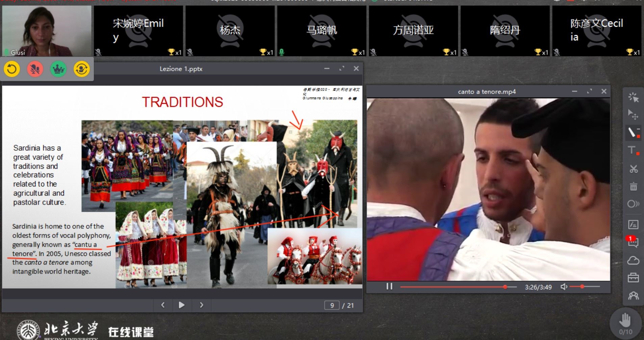The height and width of the screenshot is (340, 644).
Task: Go to the previous slide
Action: click(x=163, y=305)
